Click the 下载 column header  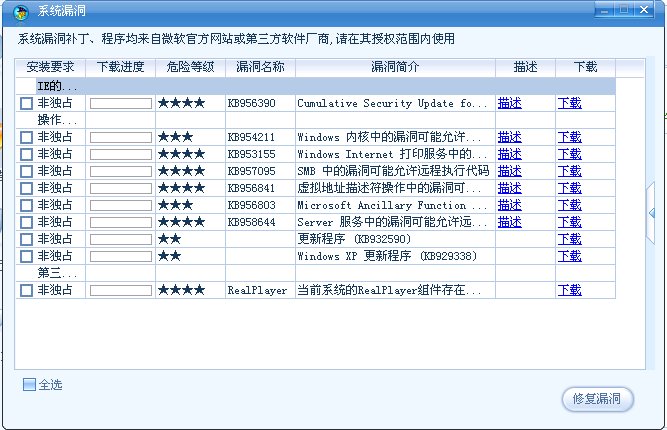click(x=585, y=68)
